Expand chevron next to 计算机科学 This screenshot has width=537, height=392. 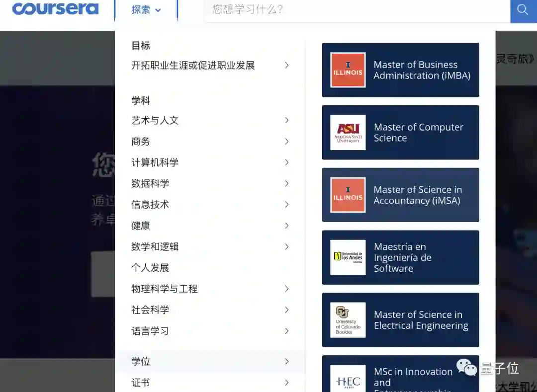(287, 162)
